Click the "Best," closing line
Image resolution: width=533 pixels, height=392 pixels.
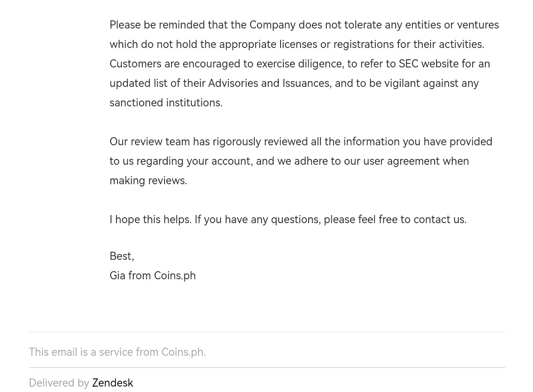click(x=121, y=256)
